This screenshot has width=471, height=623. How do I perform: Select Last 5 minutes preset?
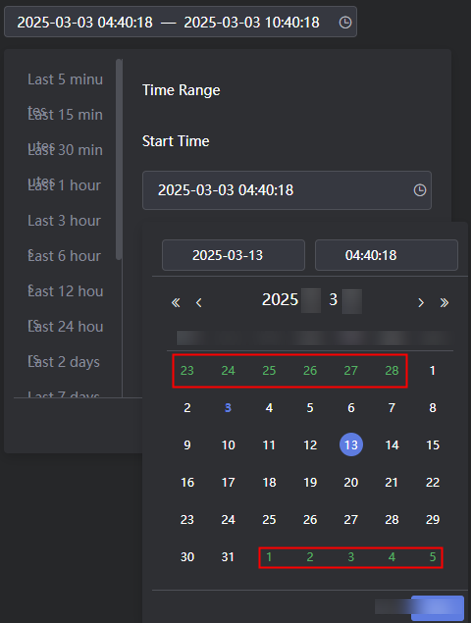click(x=65, y=79)
